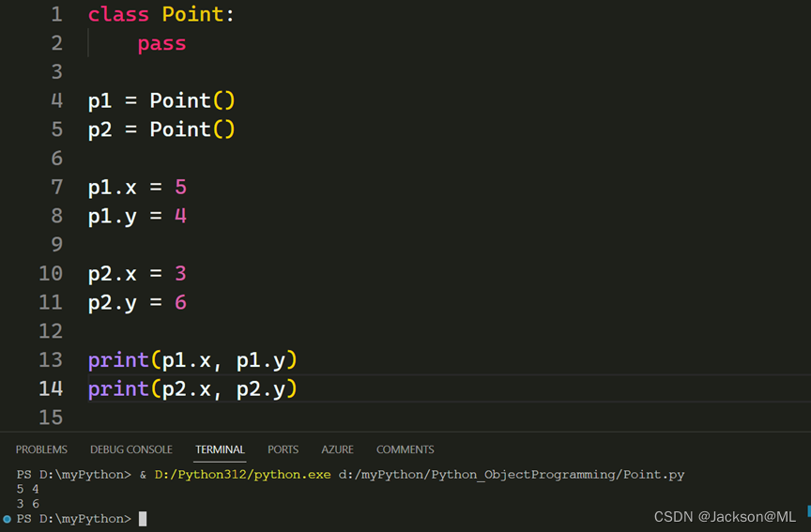Open the COMMENTS panel tab
This screenshot has height=532, width=811.
coord(405,449)
